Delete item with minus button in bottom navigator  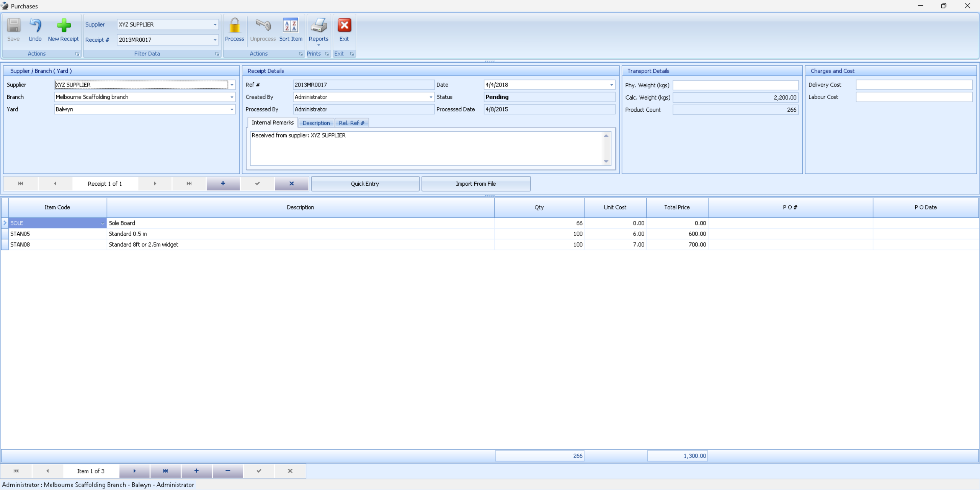tap(228, 471)
